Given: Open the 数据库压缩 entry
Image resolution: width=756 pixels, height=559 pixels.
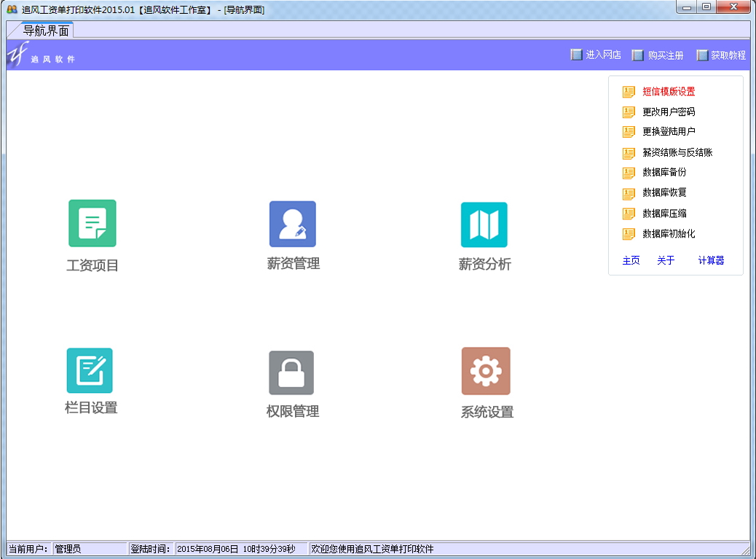Looking at the screenshot, I should tap(664, 214).
